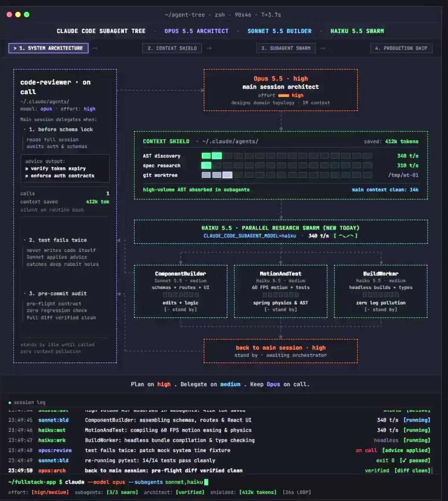The height and width of the screenshot is (501, 448).
Task: Click the word Opus in the tagline
Action: click(273, 384)
